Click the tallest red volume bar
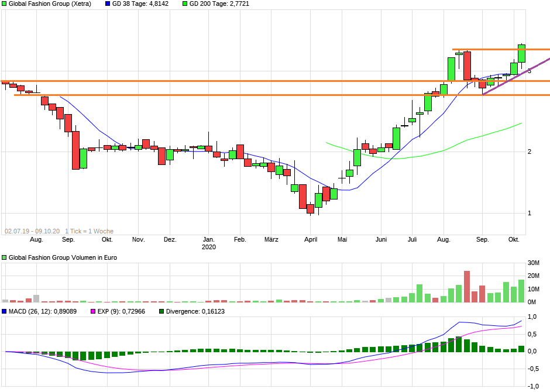The height and width of the screenshot is (392, 550). (467, 287)
